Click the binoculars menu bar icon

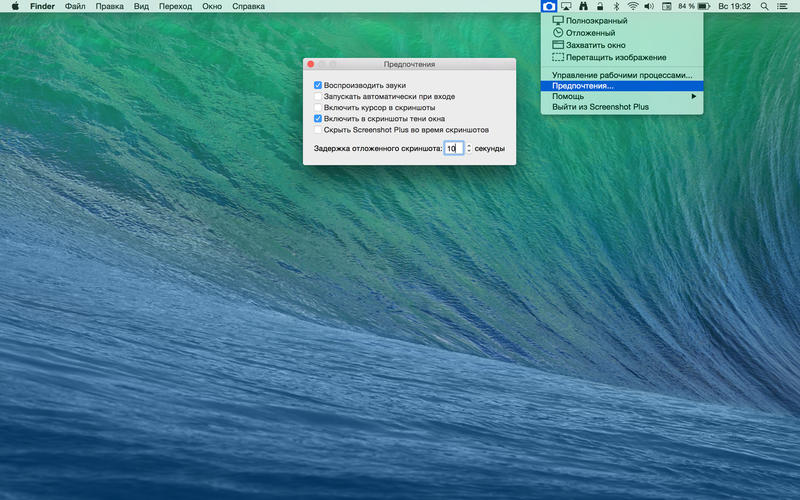point(583,6)
